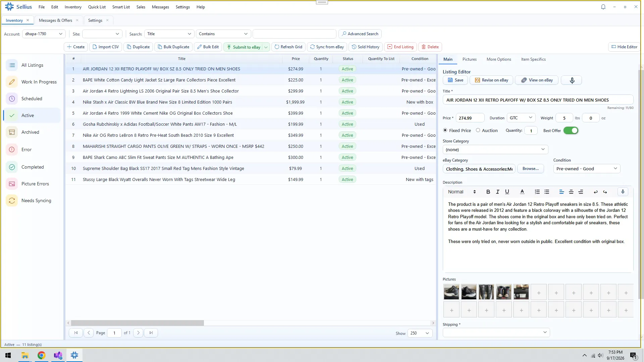This screenshot has height=362, width=644.
Task: Open the Duration GTC dropdown
Action: [521, 118]
